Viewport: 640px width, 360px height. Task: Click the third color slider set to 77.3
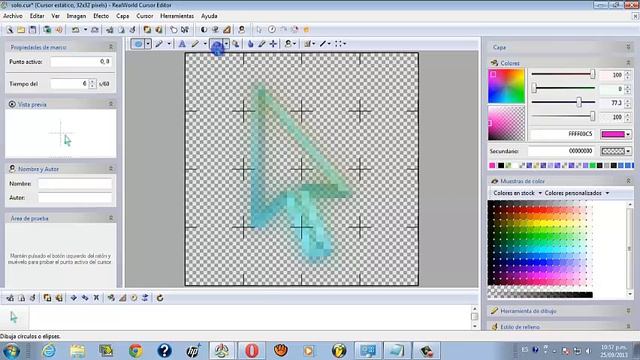(x=563, y=102)
